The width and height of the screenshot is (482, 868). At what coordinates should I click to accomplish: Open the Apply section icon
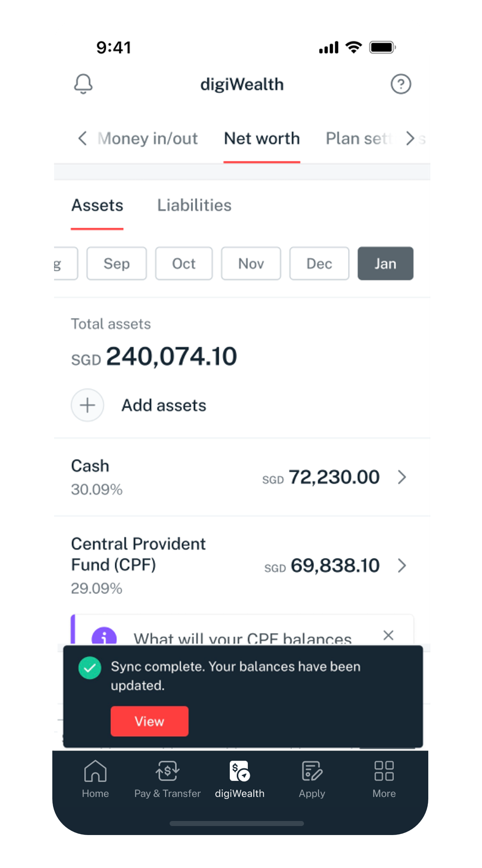click(312, 778)
